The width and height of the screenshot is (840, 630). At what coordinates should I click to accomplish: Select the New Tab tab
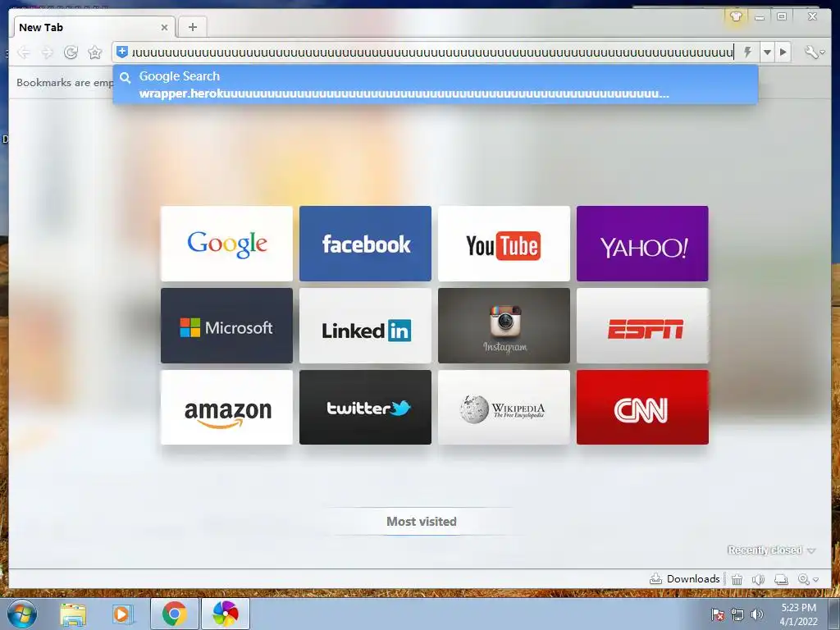click(x=92, y=27)
